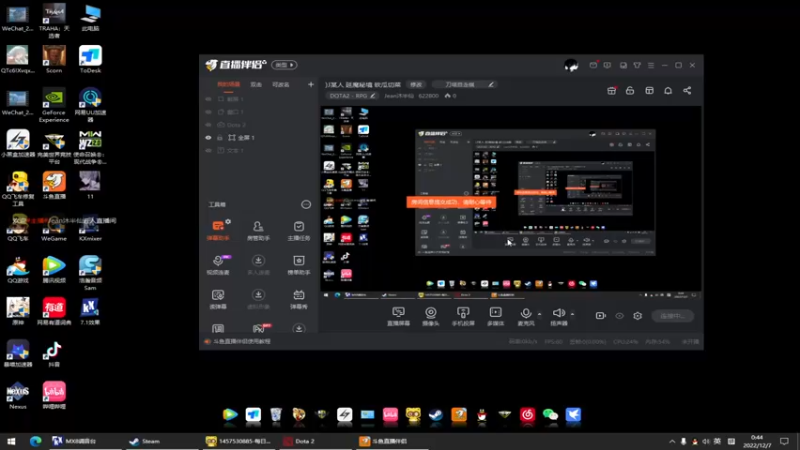Add 摄像头 camera source
This screenshot has height=450, width=800.
point(431,316)
